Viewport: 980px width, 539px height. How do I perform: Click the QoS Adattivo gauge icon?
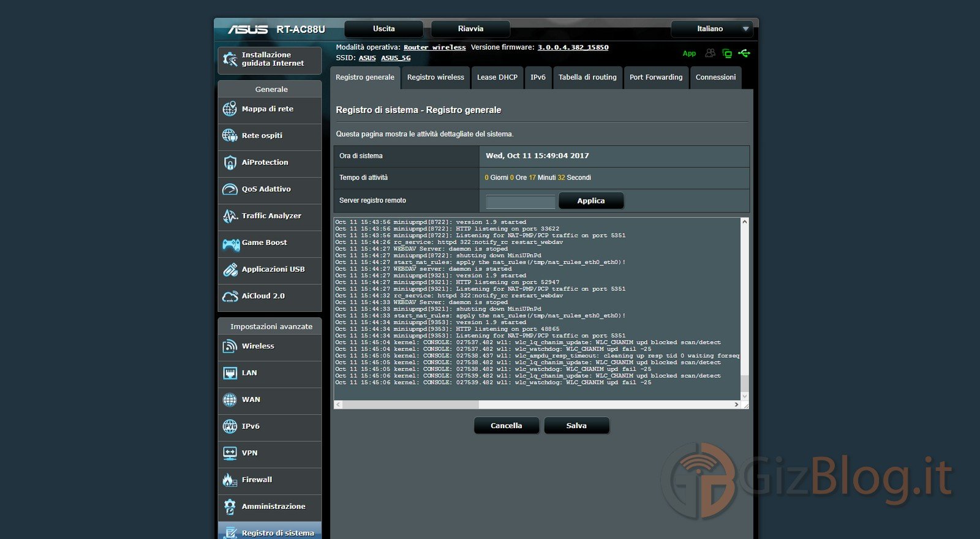[230, 189]
